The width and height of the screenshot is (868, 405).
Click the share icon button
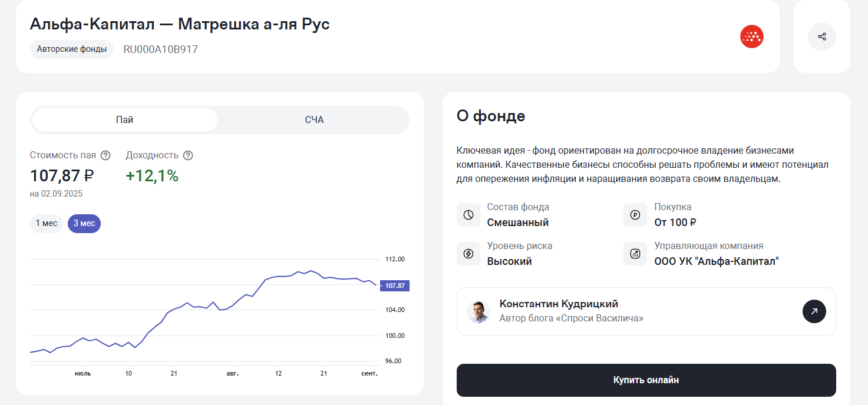821,36
